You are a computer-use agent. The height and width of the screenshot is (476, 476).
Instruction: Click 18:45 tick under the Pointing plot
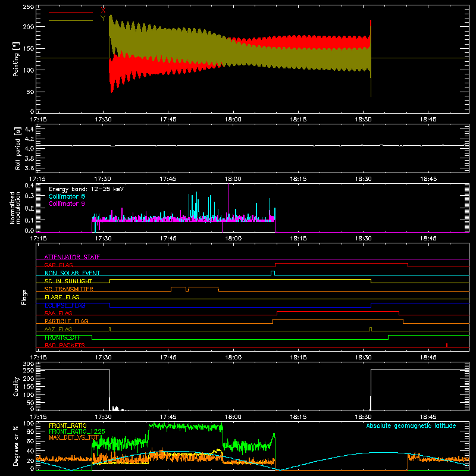(428, 120)
